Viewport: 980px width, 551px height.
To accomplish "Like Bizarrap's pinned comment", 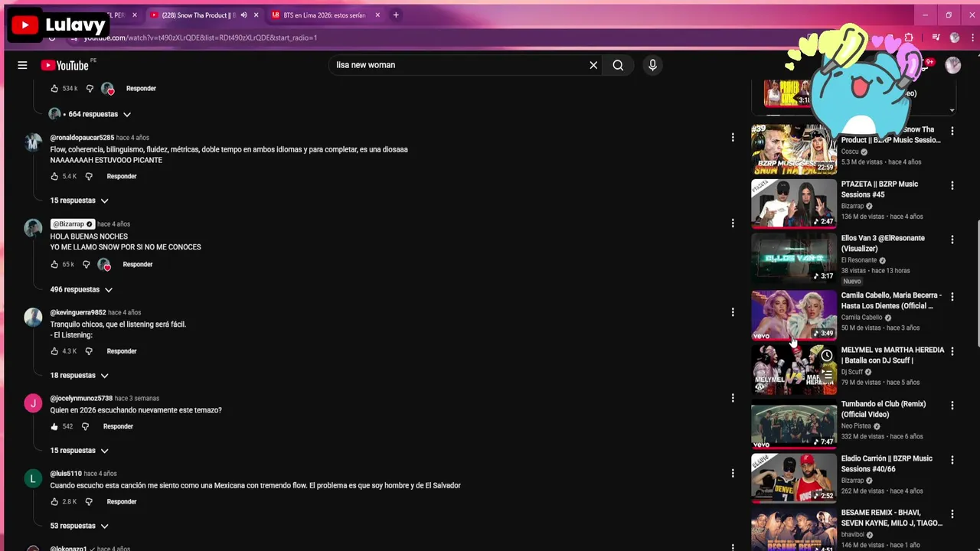I will (x=54, y=264).
